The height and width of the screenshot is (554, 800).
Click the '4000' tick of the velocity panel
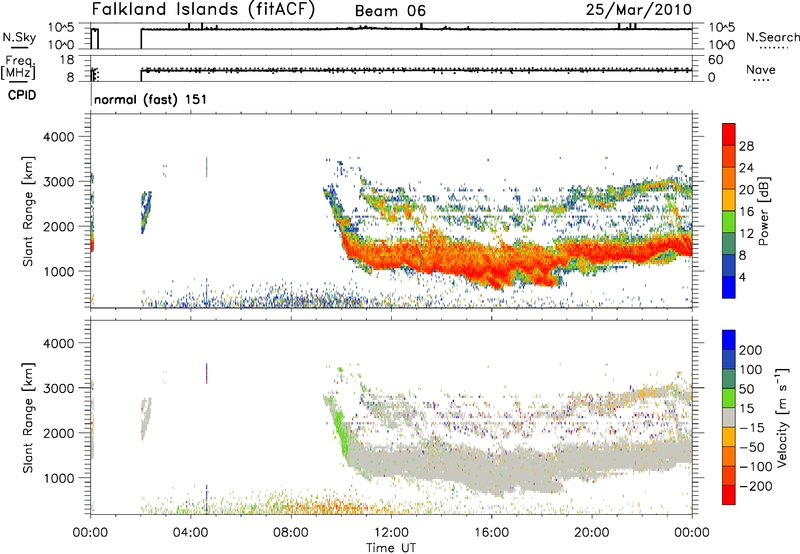pos(58,343)
